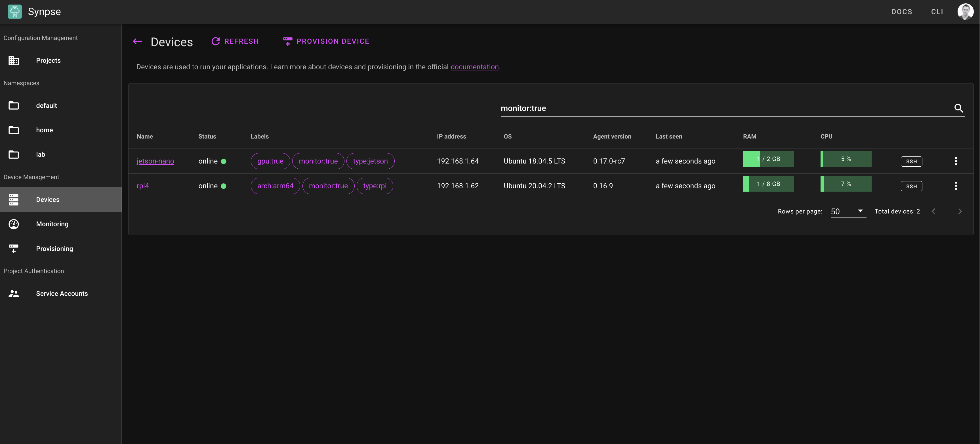Click the Refresh button
Image resolution: width=980 pixels, height=444 pixels.
[235, 41]
